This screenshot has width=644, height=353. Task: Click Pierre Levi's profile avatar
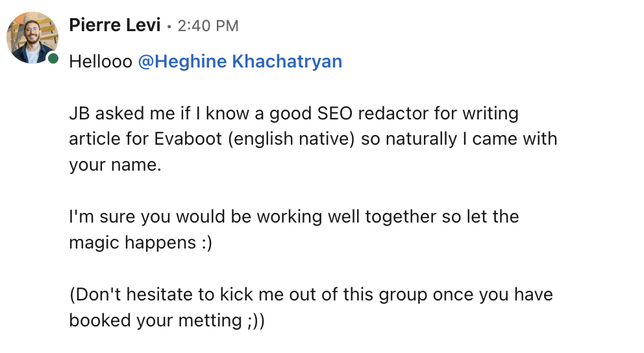pos(32,37)
